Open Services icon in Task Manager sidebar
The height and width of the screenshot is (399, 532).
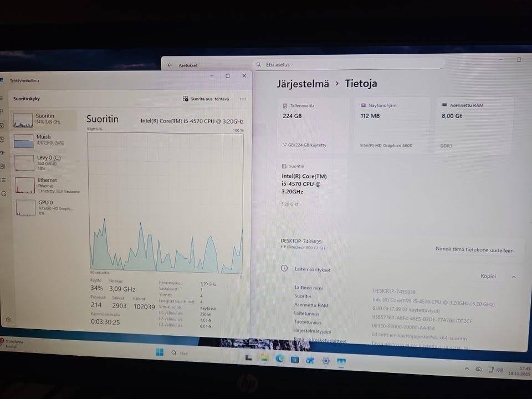click(4, 194)
